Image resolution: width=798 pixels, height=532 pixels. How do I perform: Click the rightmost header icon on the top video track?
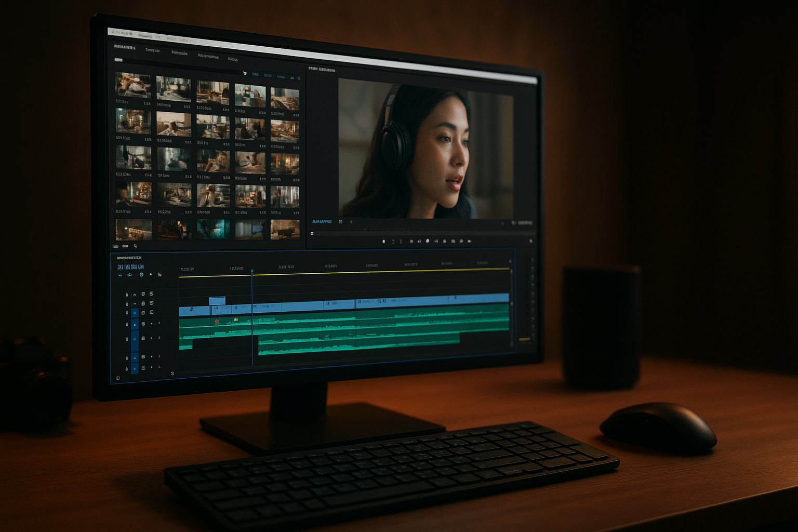pos(151,294)
